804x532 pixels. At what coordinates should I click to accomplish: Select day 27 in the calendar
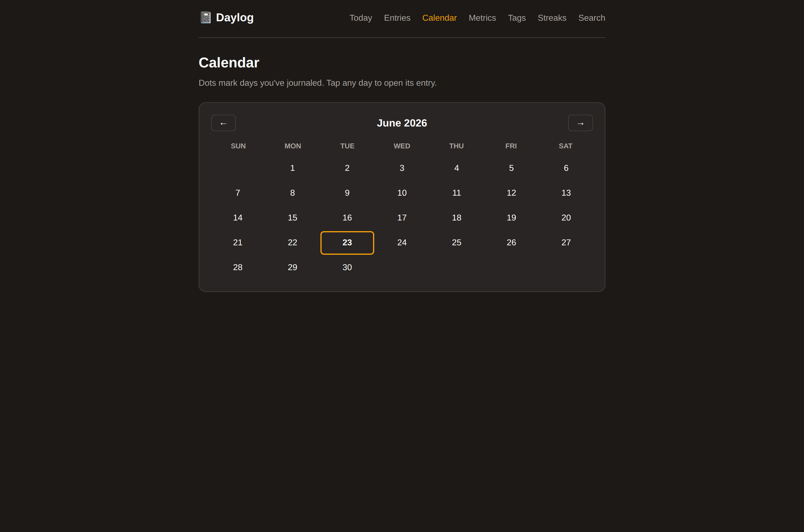(x=566, y=243)
